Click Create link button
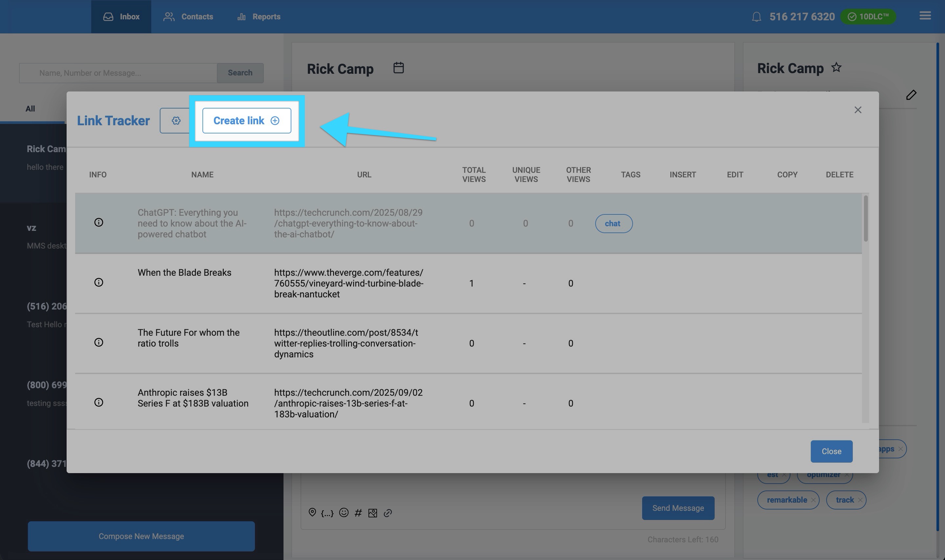The width and height of the screenshot is (945, 560). tap(246, 121)
